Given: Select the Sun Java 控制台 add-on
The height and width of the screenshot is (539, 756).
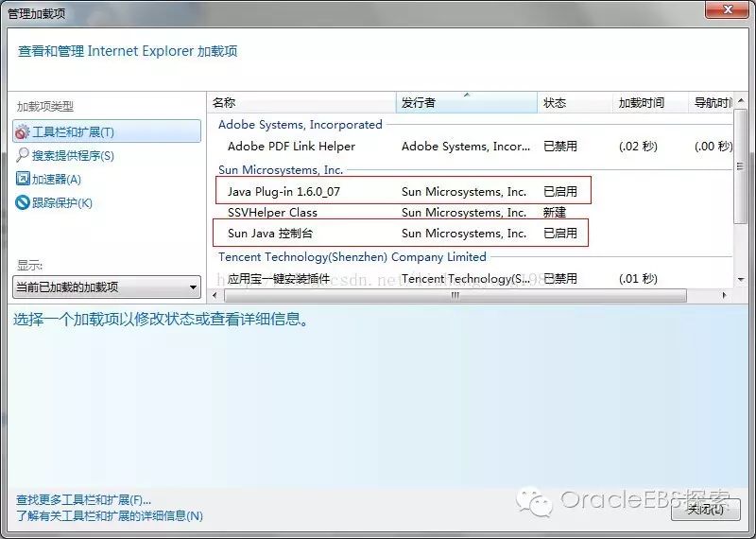Looking at the screenshot, I should (270, 233).
